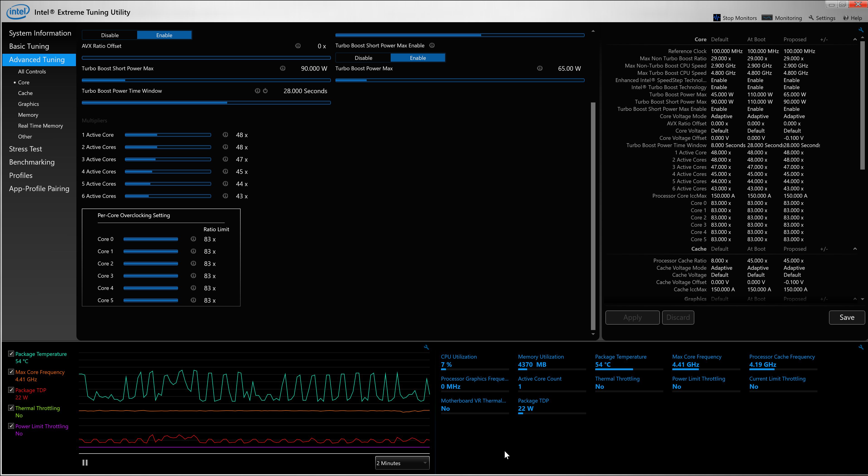This screenshot has height=476, width=868.
Task: Show info for Turbo Boost Power Max
Action: [x=540, y=68]
